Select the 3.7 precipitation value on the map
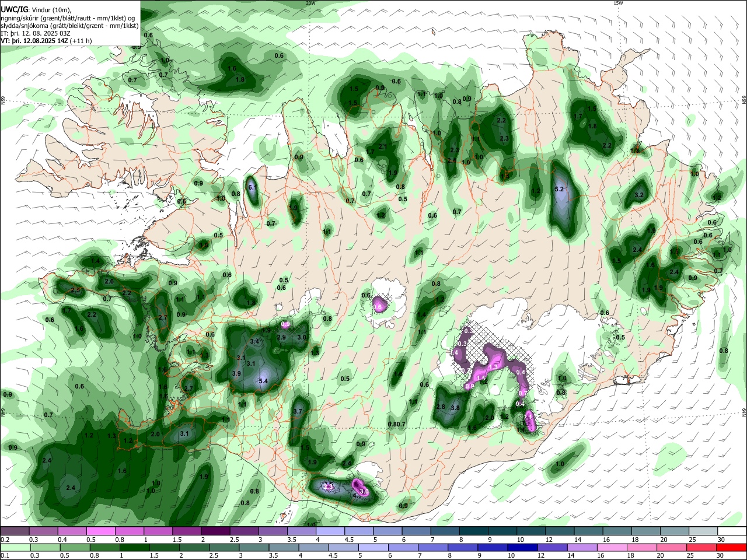747x560 pixels. point(298,411)
